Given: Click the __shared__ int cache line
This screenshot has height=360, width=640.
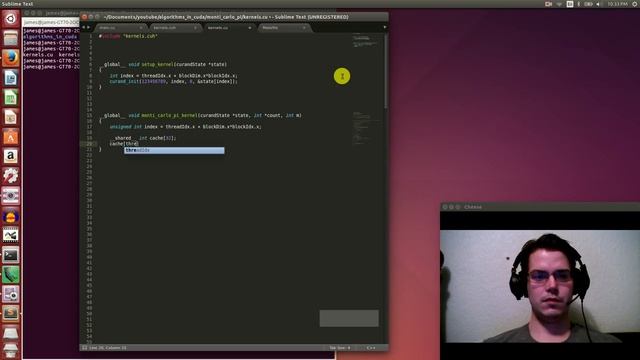Looking at the screenshot, I should coord(143,138).
